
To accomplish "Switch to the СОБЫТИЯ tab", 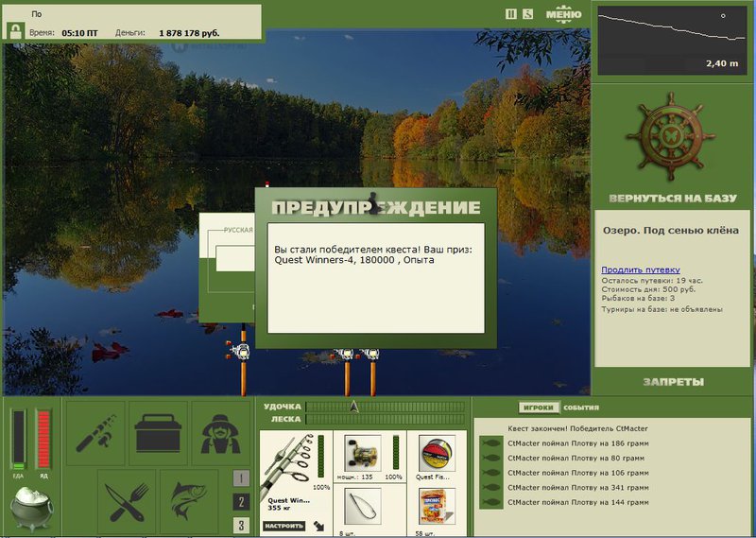I will [581, 408].
